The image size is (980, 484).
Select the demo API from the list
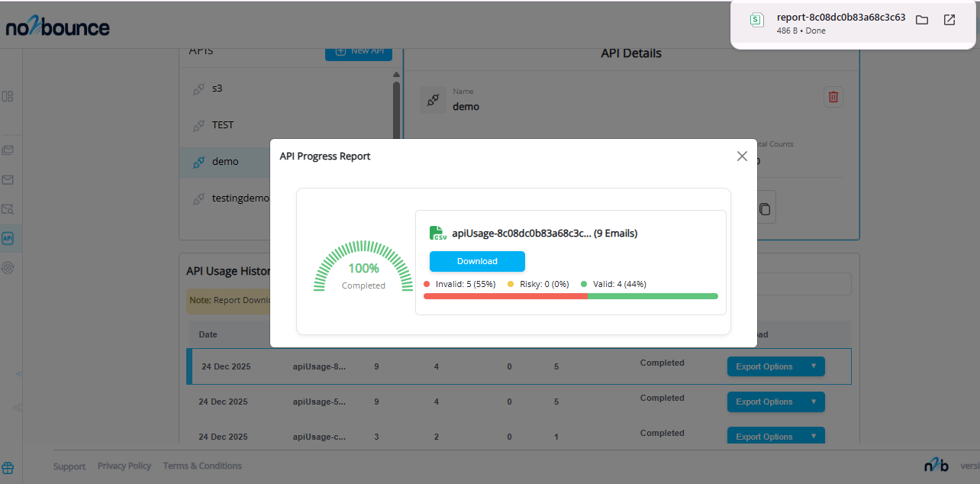coord(226,161)
